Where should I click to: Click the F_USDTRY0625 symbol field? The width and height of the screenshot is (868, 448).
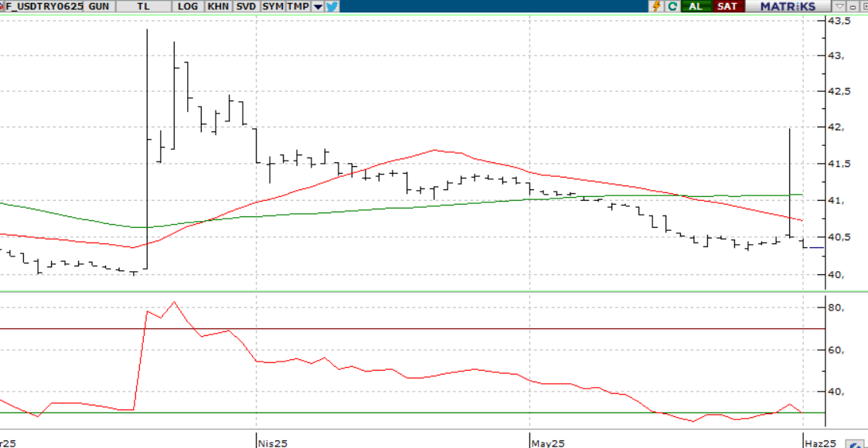(43, 6)
